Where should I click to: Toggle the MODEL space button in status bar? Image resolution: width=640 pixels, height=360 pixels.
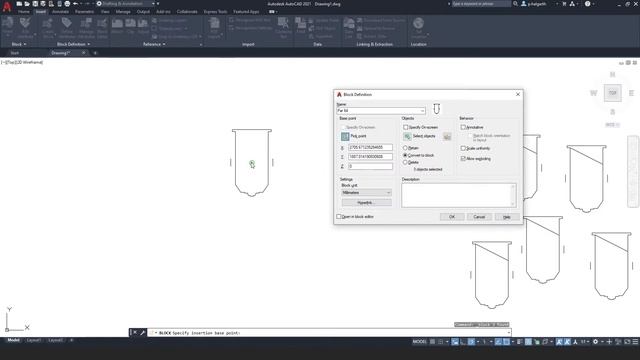pyautogui.click(x=419, y=342)
